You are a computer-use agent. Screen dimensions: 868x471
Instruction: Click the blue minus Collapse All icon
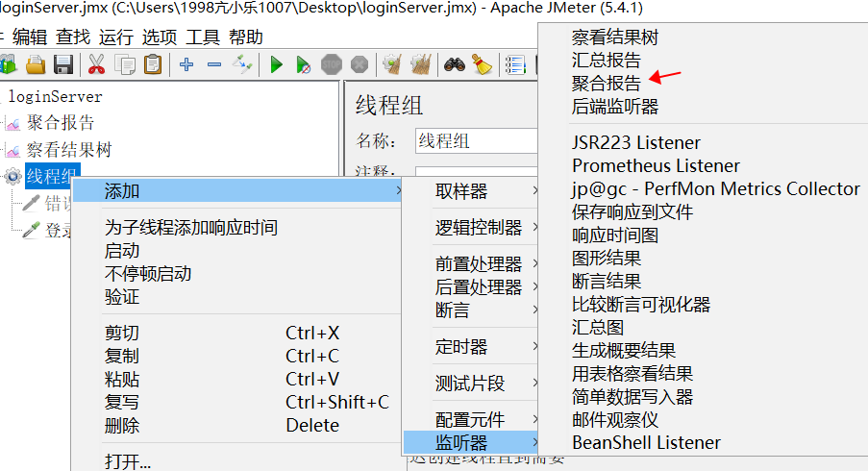click(214, 64)
